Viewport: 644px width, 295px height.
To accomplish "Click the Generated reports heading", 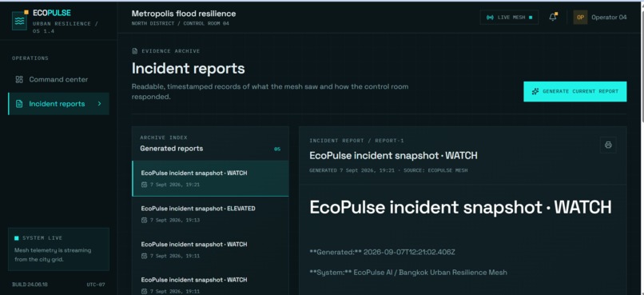I will pos(171,149).
